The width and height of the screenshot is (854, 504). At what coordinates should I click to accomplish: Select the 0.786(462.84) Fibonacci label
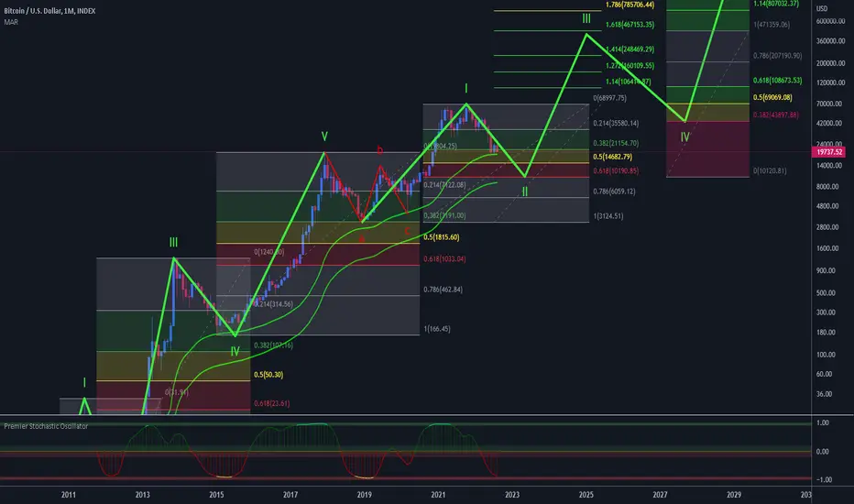coord(443,290)
